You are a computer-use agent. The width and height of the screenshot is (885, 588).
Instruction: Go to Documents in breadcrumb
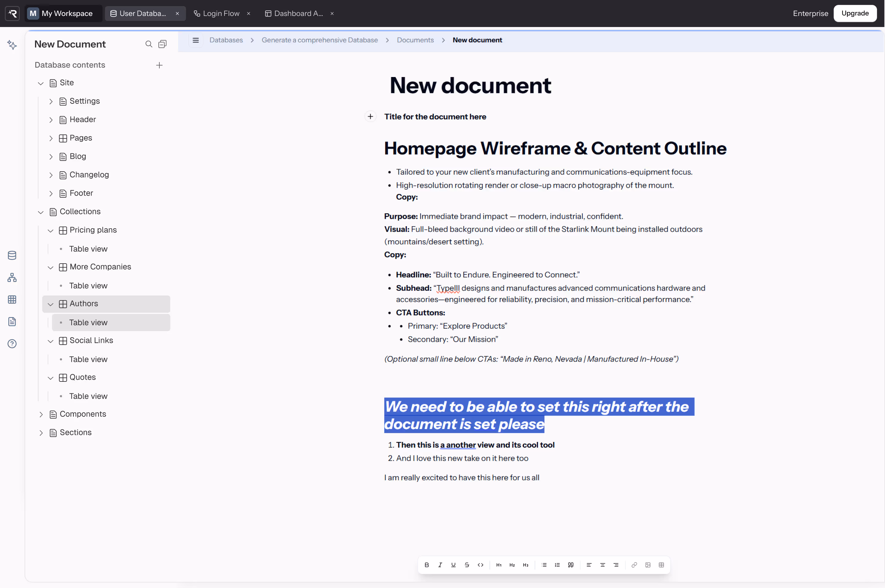[x=415, y=40]
